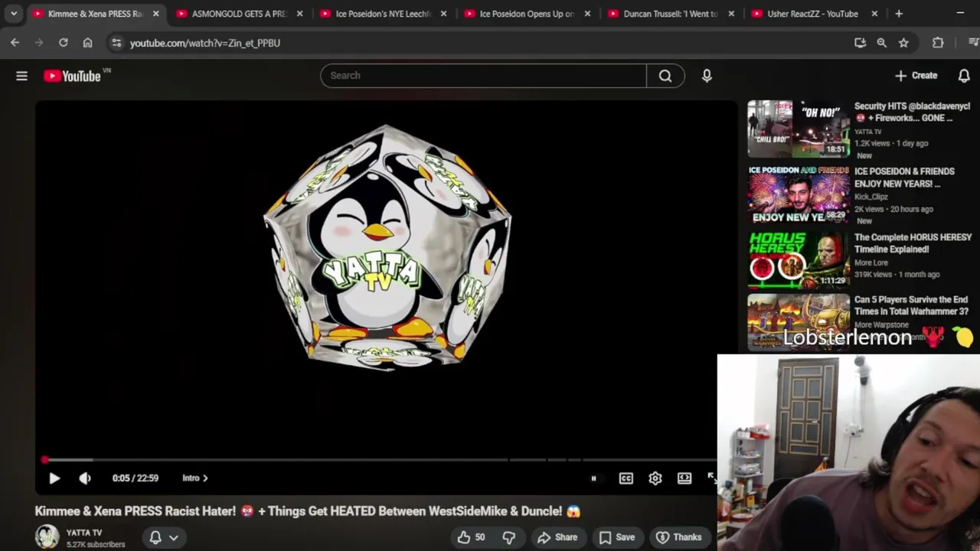Select the Kimmee & Xena PRESS tab

(96, 14)
